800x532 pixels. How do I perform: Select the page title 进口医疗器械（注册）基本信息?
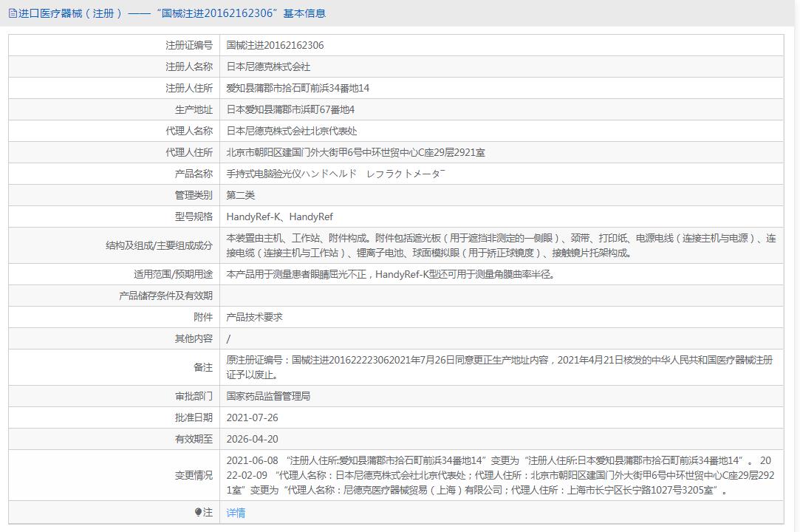[x=172, y=13]
